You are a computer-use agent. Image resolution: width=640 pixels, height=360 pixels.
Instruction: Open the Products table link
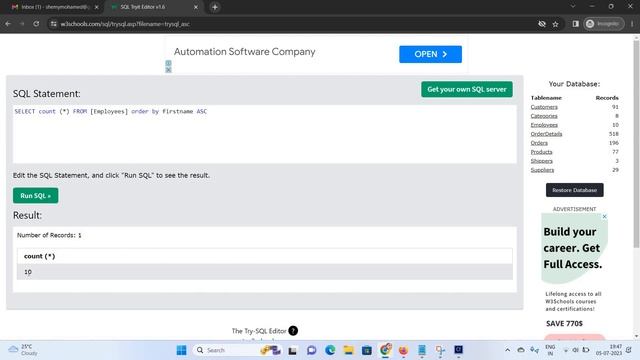(541, 152)
